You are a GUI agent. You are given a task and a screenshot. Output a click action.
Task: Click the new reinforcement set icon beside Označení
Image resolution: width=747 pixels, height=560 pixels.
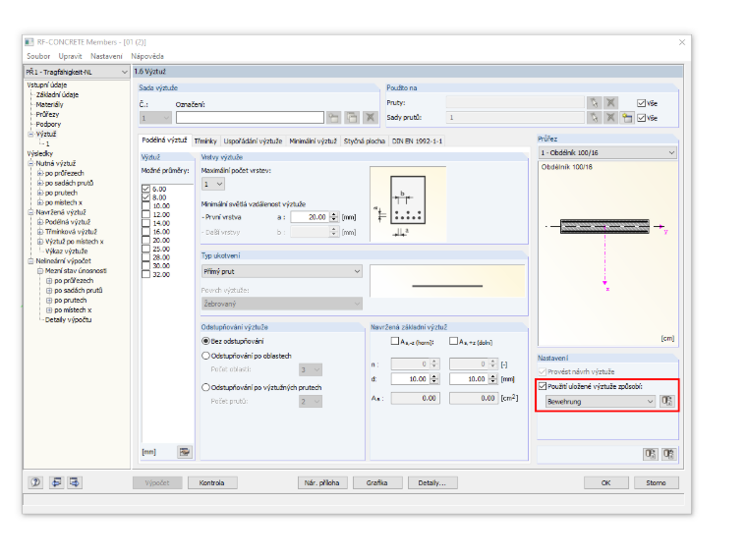tap(333, 117)
